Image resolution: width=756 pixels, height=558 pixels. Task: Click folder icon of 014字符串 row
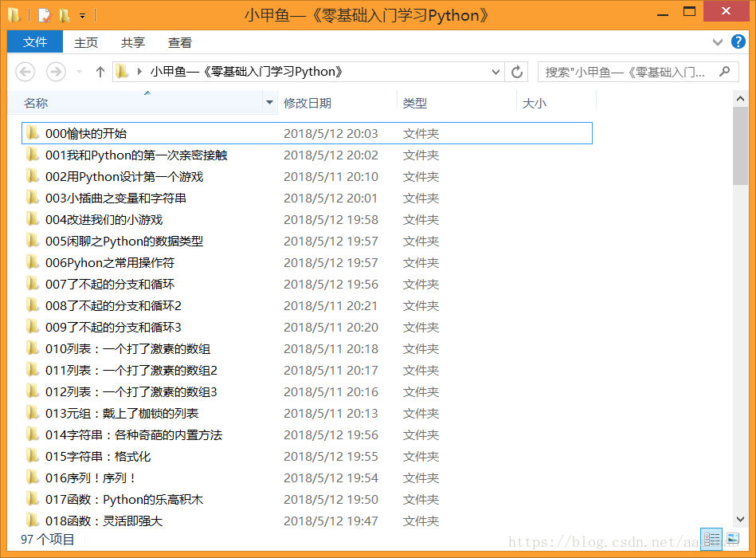pyautogui.click(x=33, y=434)
